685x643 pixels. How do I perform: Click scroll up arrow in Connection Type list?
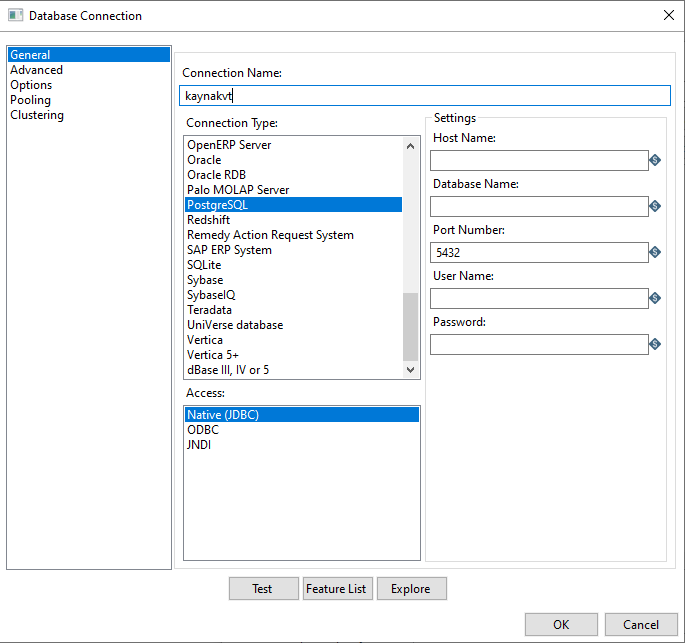pyautogui.click(x=410, y=146)
